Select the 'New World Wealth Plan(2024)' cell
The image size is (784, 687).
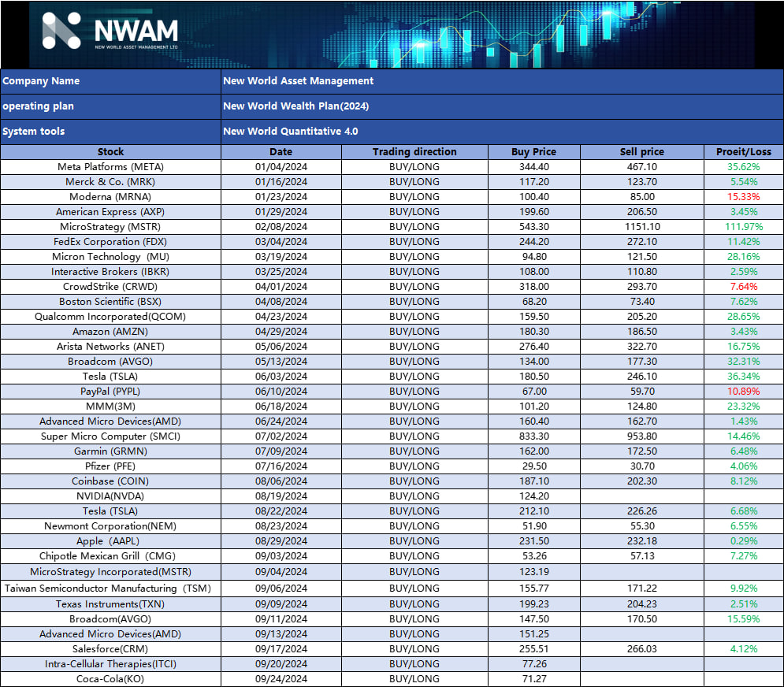pos(502,106)
